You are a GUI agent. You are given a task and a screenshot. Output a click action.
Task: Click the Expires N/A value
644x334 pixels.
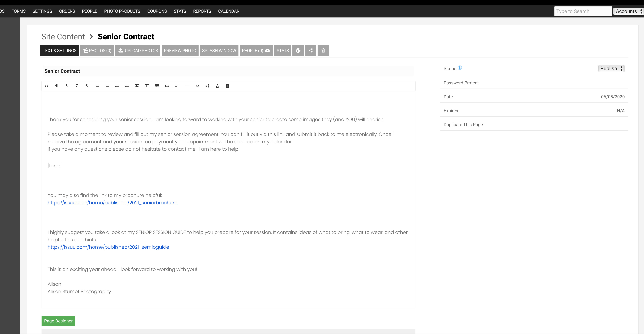click(x=620, y=111)
